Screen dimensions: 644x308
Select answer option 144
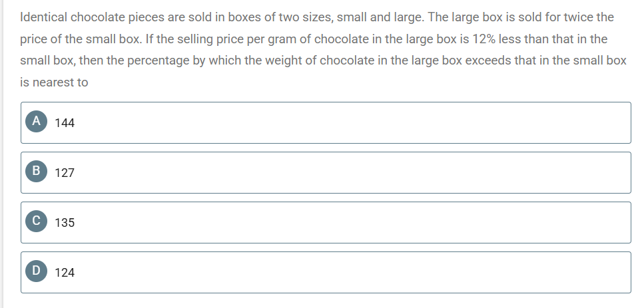click(326, 122)
